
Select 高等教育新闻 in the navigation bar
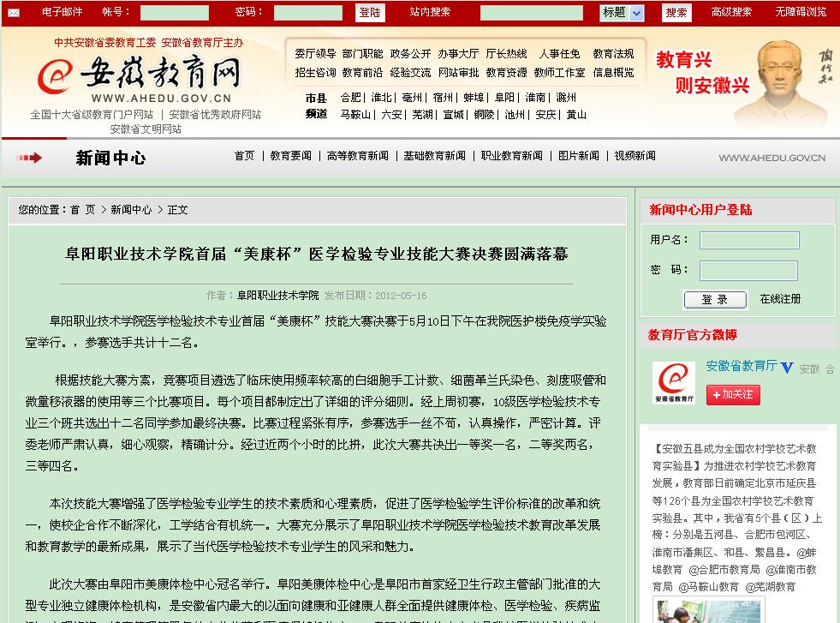tap(357, 156)
